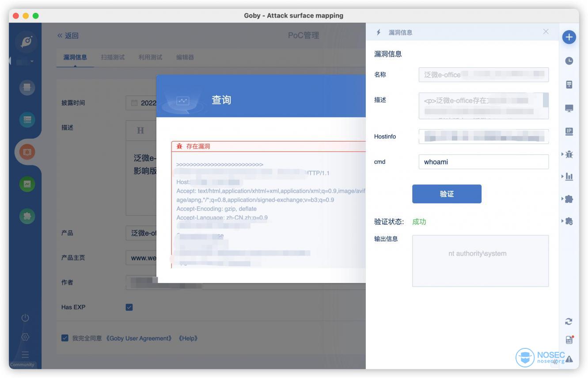
Task: Open the green report chart icon in sidebar
Action: pyautogui.click(x=27, y=183)
